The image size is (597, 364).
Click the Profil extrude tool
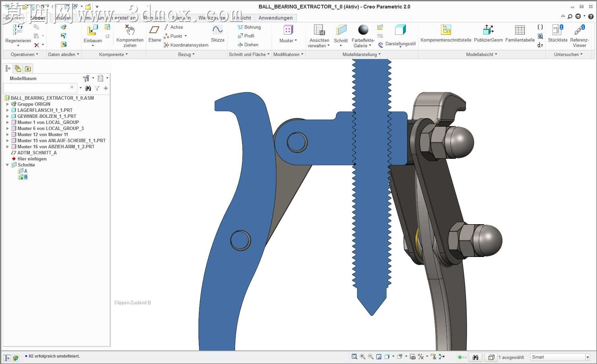246,36
